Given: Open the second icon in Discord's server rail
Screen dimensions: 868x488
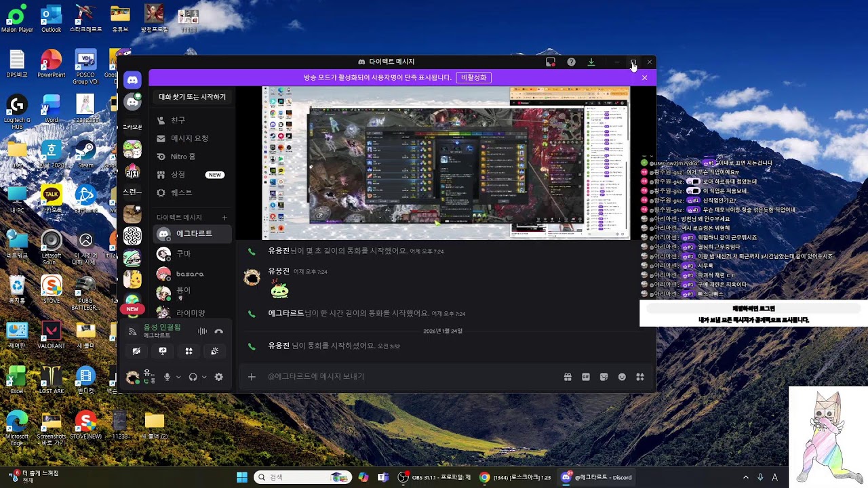Looking at the screenshot, I should click(x=132, y=102).
